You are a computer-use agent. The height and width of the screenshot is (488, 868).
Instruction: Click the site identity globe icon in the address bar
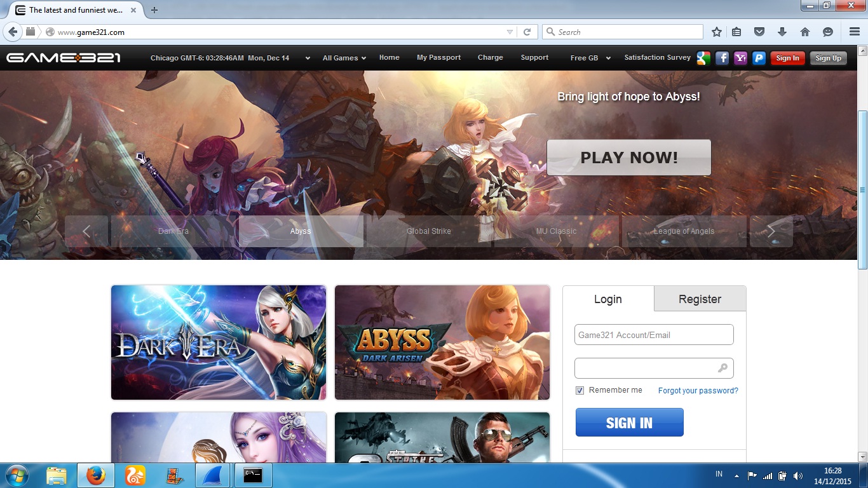(x=50, y=32)
